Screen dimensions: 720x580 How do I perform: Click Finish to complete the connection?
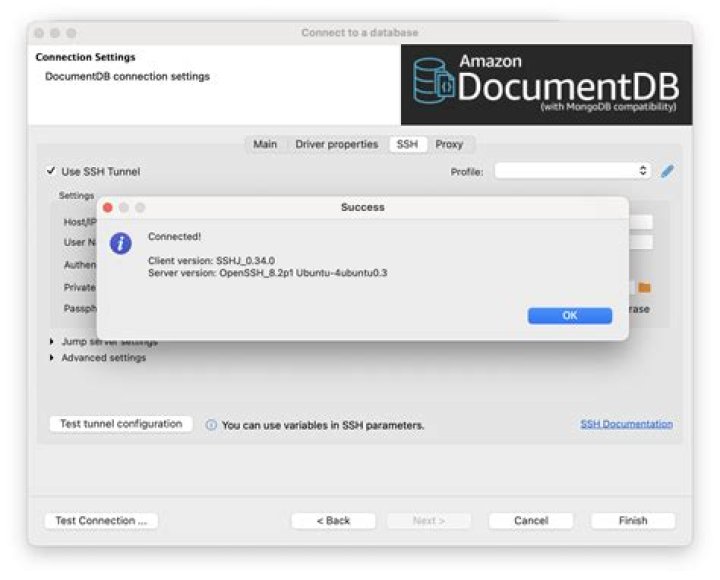(x=633, y=520)
